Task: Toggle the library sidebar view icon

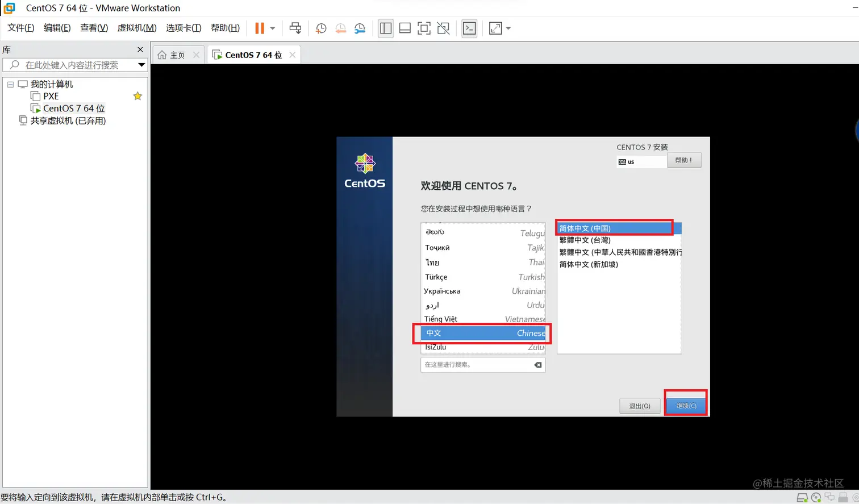Action: (x=386, y=28)
